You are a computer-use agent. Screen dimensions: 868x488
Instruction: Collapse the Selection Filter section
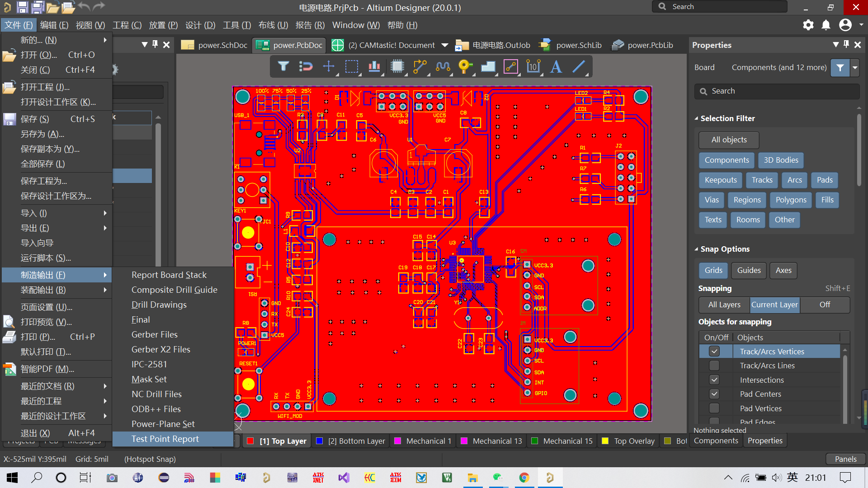(x=697, y=118)
